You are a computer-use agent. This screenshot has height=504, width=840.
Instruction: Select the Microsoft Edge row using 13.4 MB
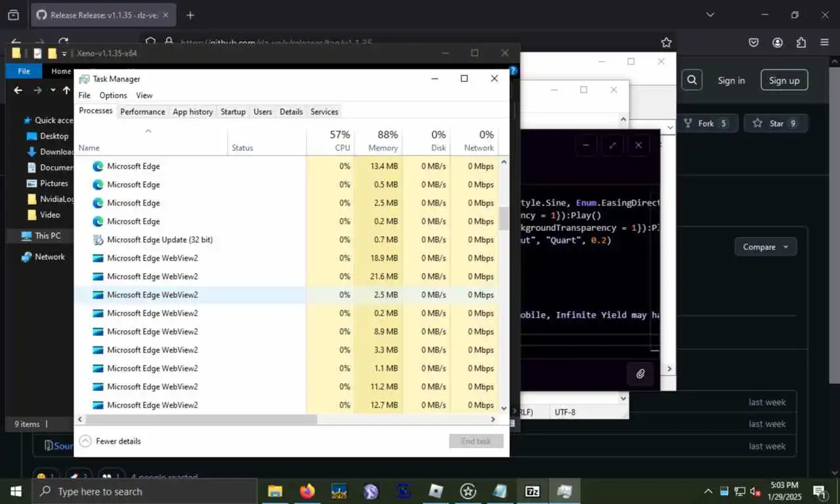click(287, 166)
